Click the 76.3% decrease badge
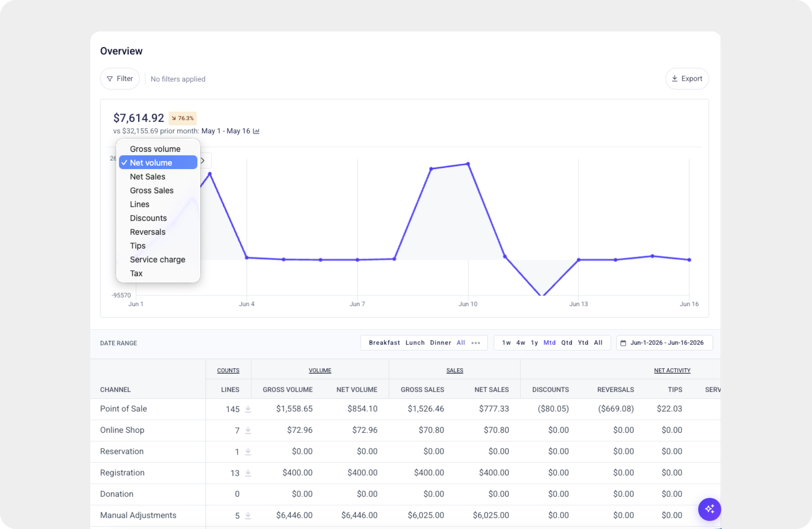This screenshot has width=812, height=529. (183, 118)
